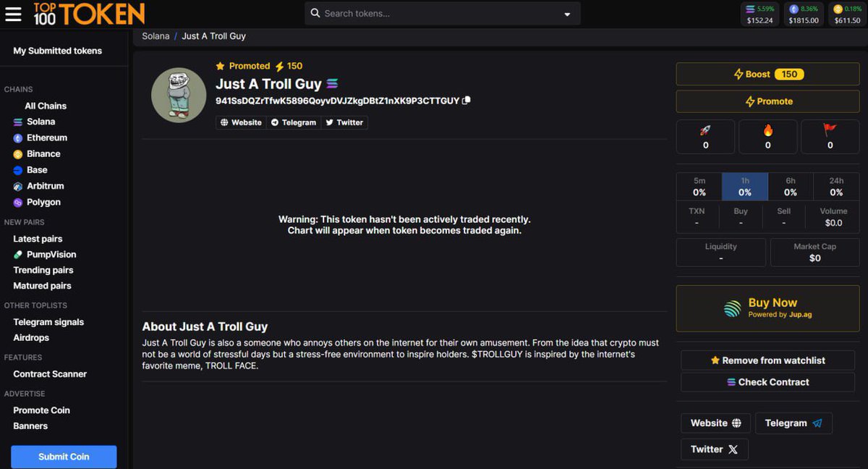Open Twitter link with X icon
The width and height of the screenshot is (868, 469).
pyautogui.click(x=714, y=449)
